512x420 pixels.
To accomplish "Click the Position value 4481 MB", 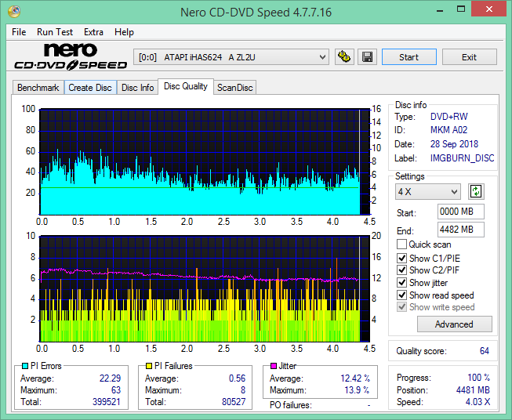I will tap(473, 389).
